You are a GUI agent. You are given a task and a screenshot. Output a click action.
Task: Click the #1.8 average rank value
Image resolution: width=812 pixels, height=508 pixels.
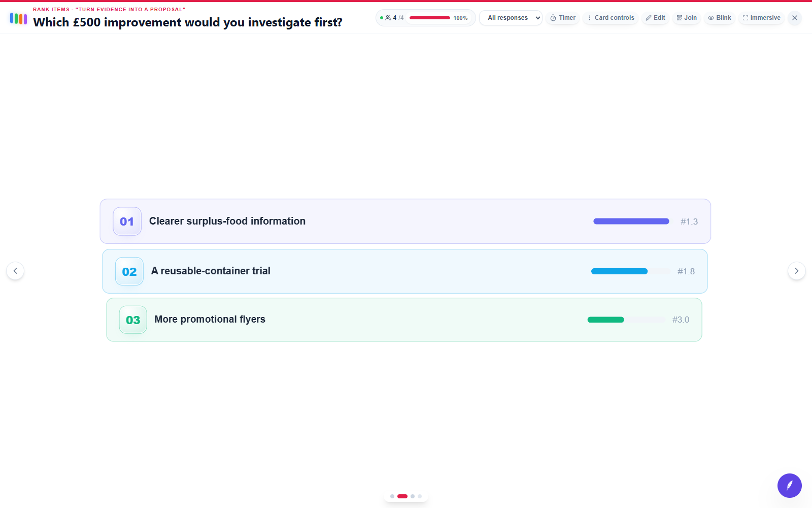686,271
